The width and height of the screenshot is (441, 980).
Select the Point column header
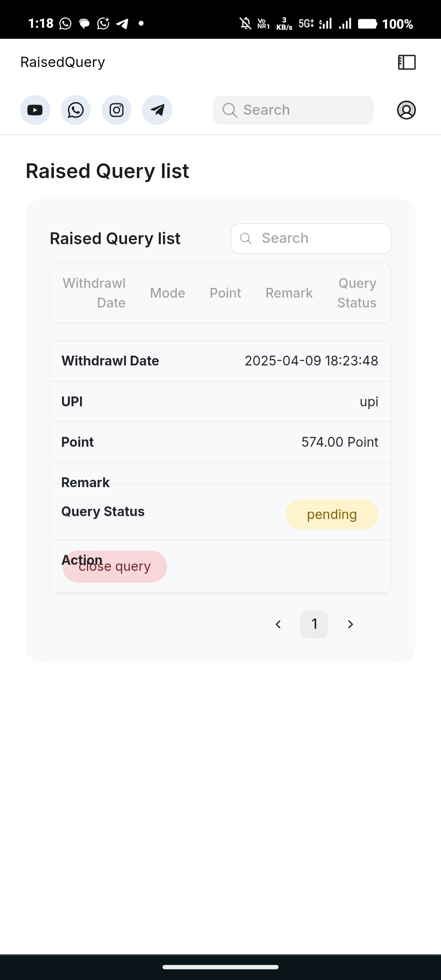(x=225, y=293)
